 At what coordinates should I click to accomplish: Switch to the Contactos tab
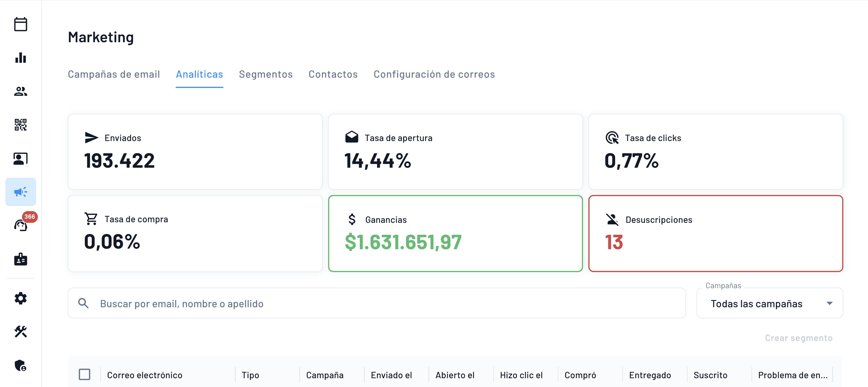pos(333,74)
